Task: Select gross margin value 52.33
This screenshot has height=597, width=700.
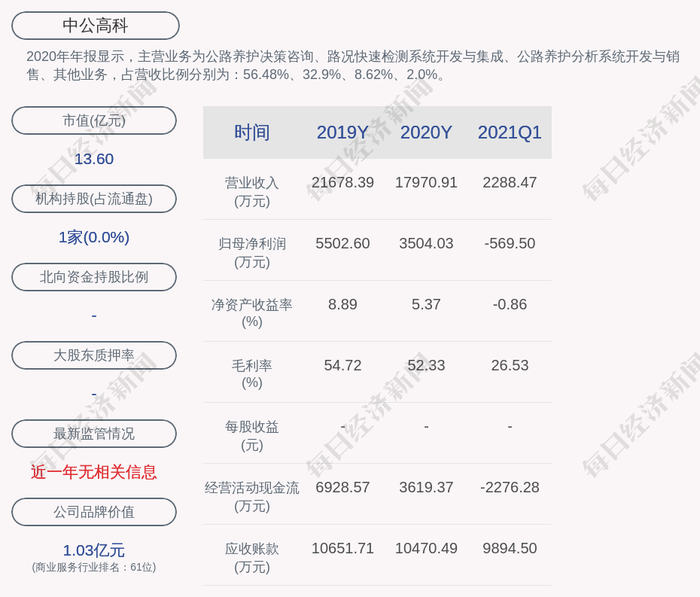Action: pyautogui.click(x=426, y=366)
